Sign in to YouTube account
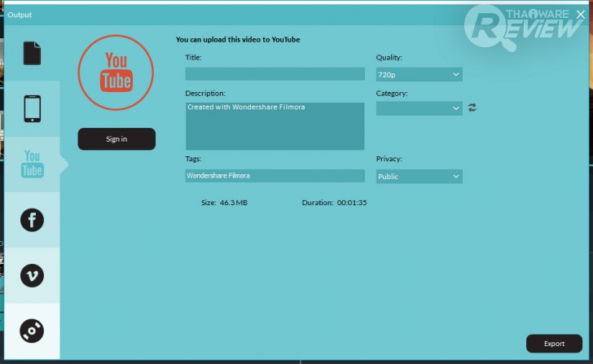The height and width of the screenshot is (364, 593). point(116,138)
